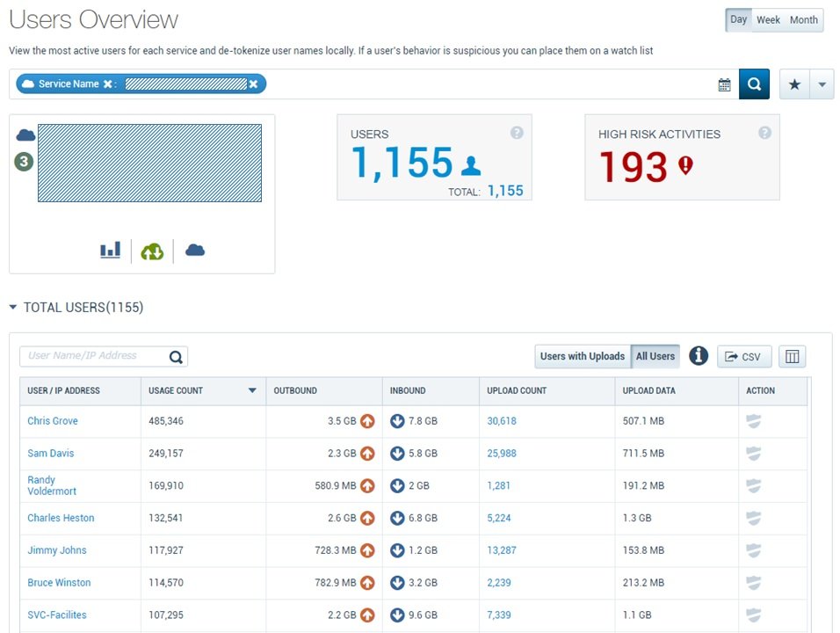The image size is (840, 633).
Task: Sort by Usage Count column arrow
Action: click(x=252, y=390)
